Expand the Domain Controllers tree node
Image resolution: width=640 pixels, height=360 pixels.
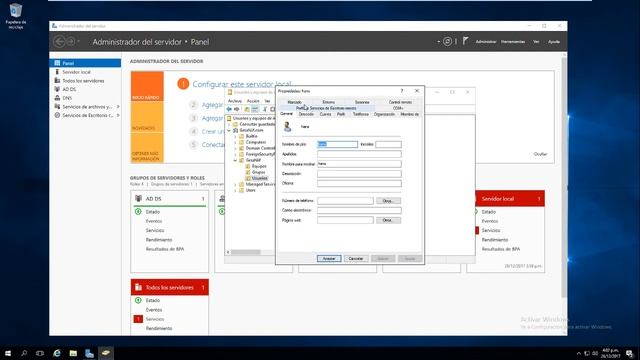[x=236, y=148]
